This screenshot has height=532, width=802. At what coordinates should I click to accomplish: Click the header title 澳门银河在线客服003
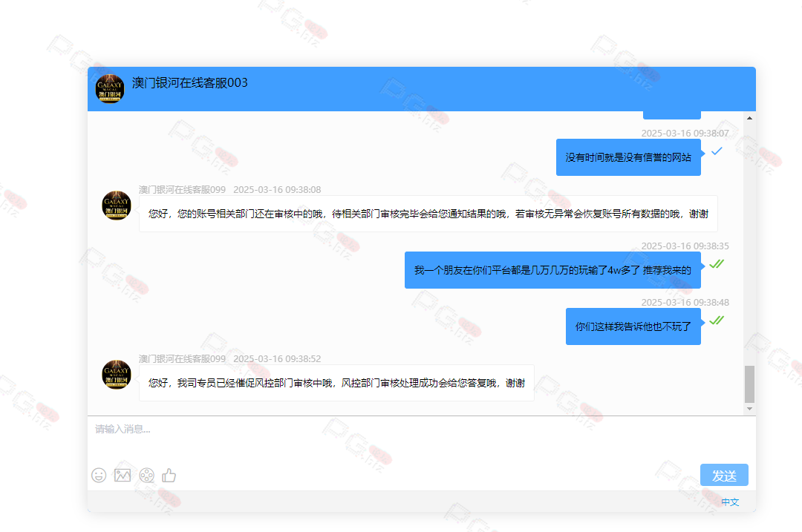coord(190,83)
